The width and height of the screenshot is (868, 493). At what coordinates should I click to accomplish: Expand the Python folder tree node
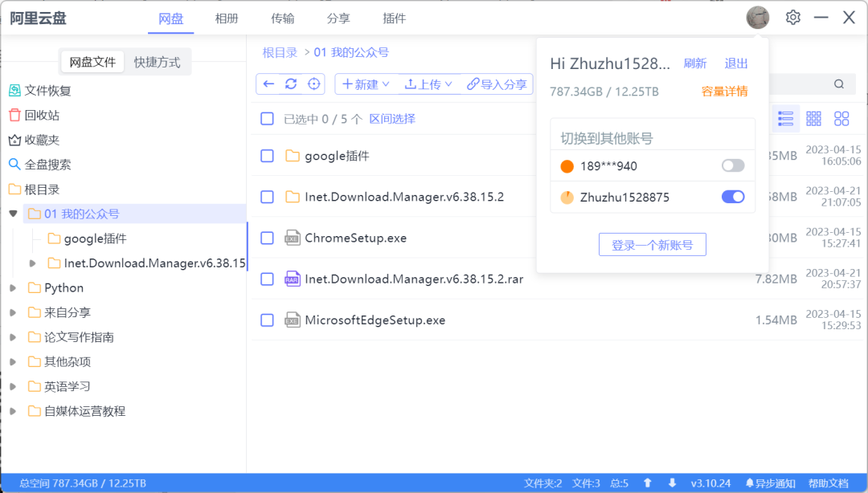tap(13, 287)
